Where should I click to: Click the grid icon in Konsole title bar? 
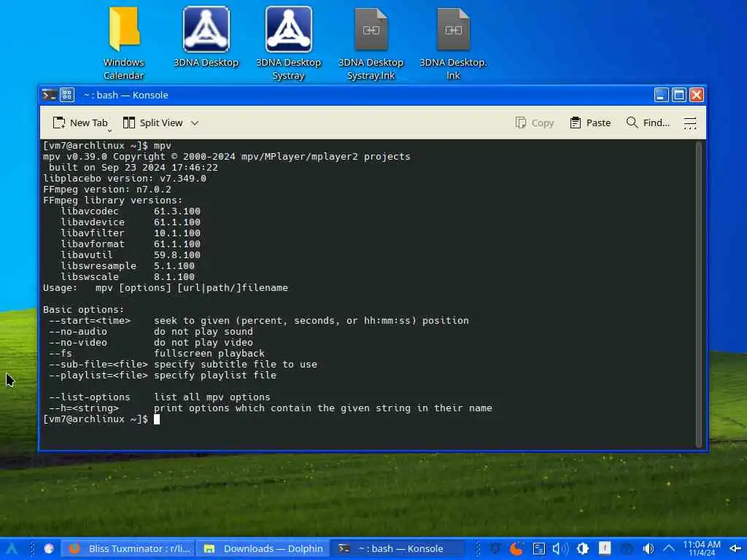67,95
